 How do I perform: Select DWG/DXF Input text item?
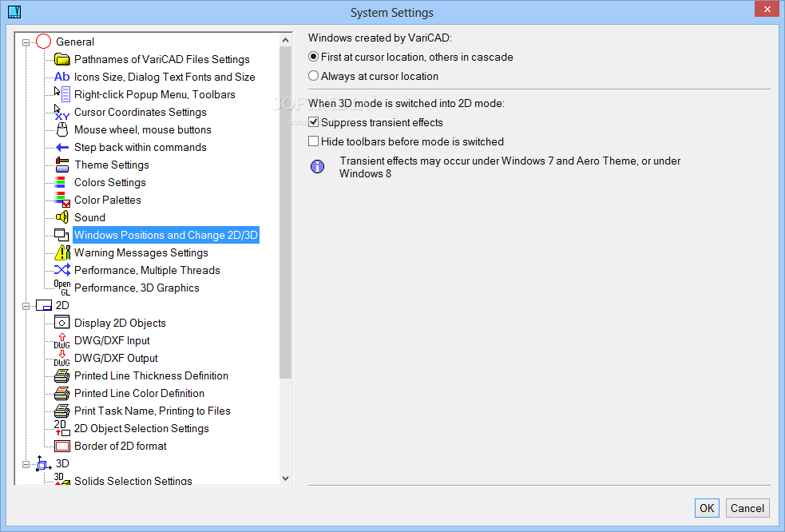[x=112, y=340]
